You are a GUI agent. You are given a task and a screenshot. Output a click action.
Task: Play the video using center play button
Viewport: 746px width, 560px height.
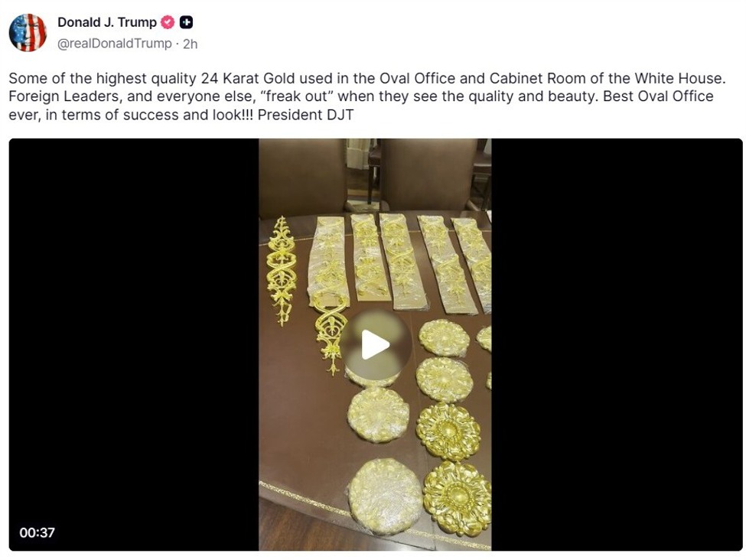click(376, 345)
